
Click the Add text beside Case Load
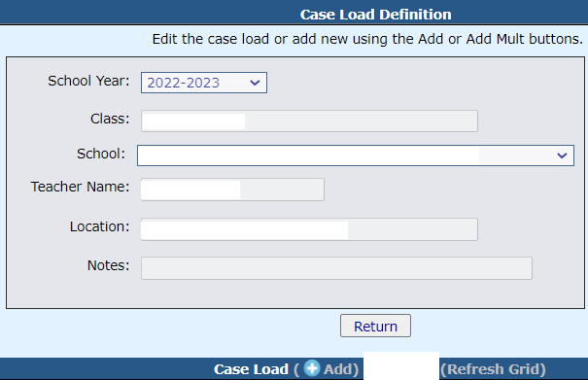tap(338, 369)
